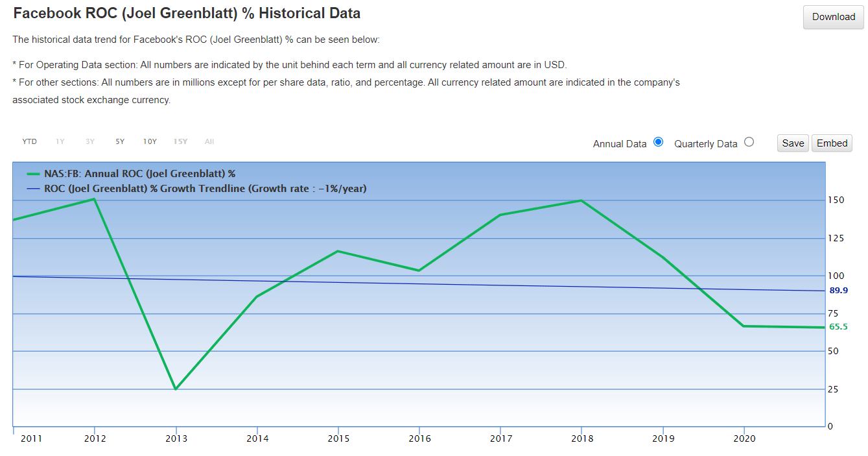This screenshot has width=868, height=456.
Task: Choose the Annual Data radio button
Action: pos(659,142)
